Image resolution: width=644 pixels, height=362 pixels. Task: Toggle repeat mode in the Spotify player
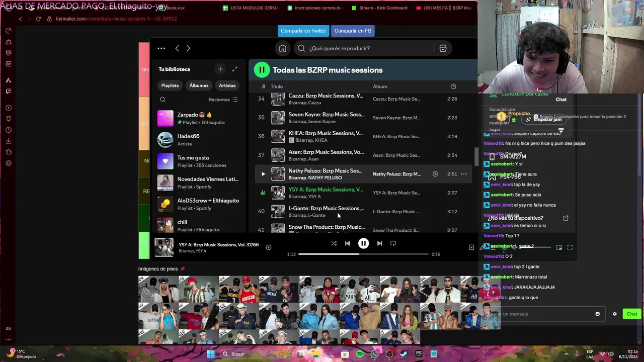[393, 243]
